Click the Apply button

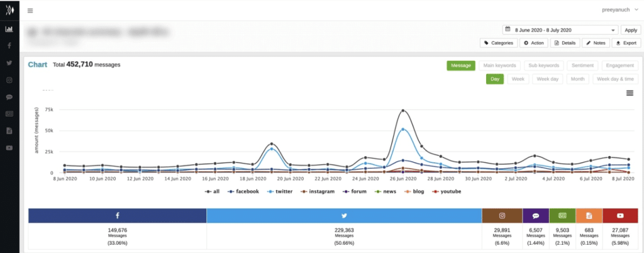click(x=630, y=30)
